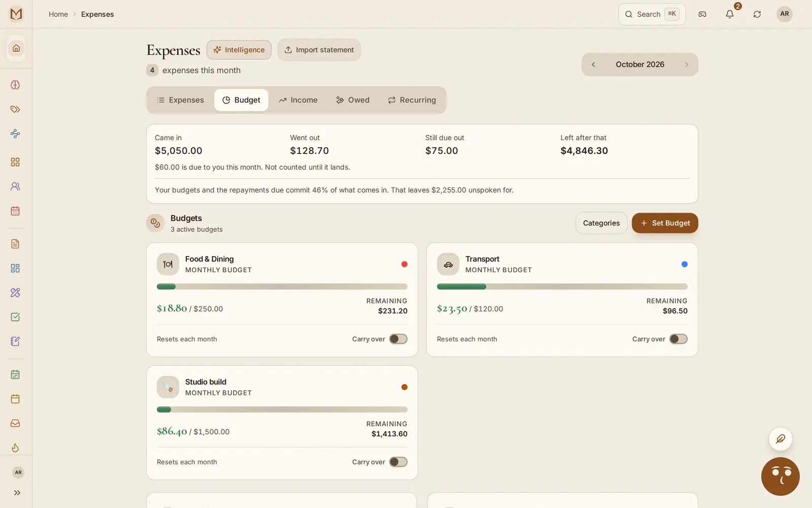The width and height of the screenshot is (812, 508).
Task: Go to next month arrow
Action: [x=687, y=65]
